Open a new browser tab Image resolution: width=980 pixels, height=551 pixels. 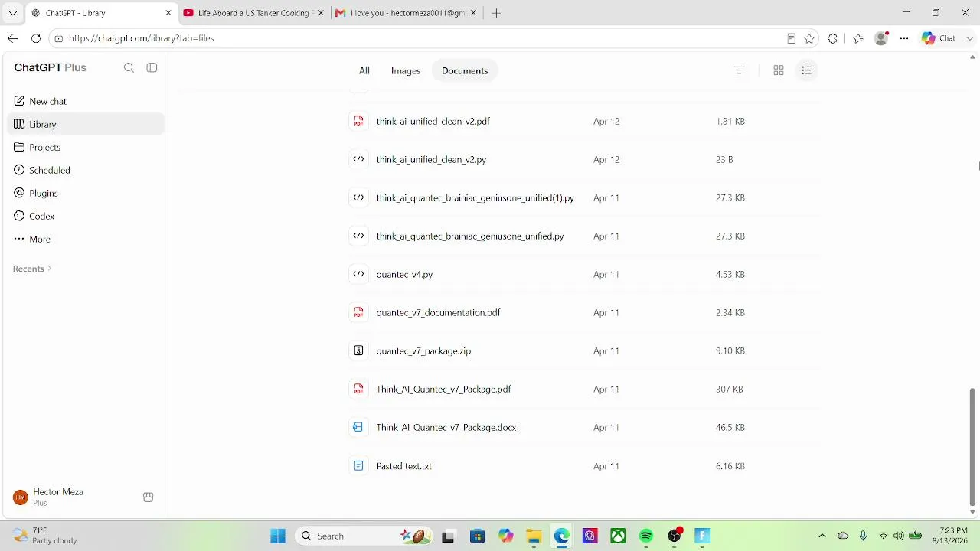496,13
